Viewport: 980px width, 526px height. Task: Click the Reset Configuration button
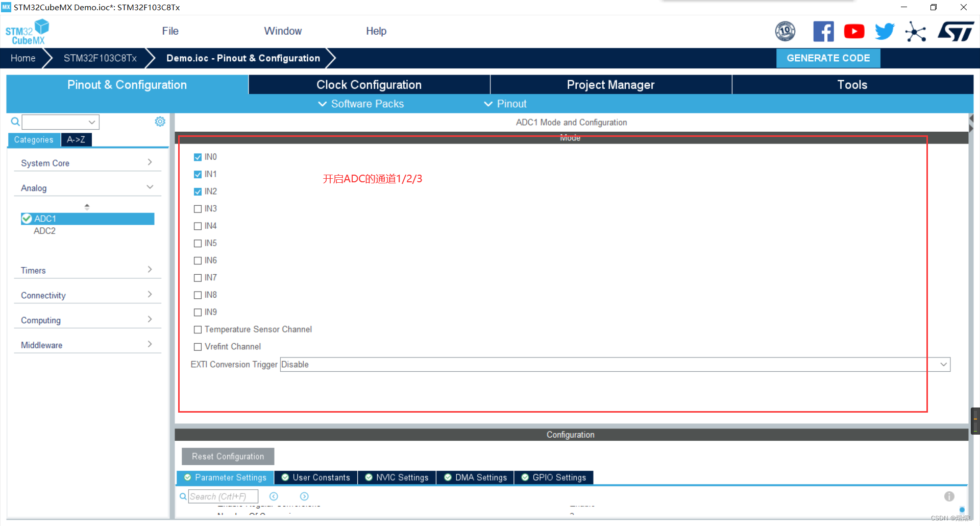[228, 457]
